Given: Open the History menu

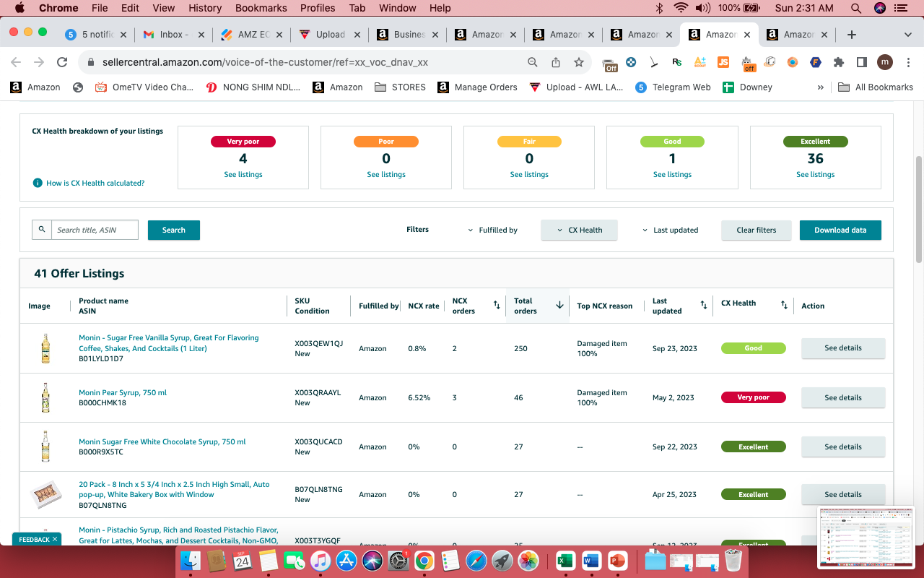Looking at the screenshot, I should point(205,8).
